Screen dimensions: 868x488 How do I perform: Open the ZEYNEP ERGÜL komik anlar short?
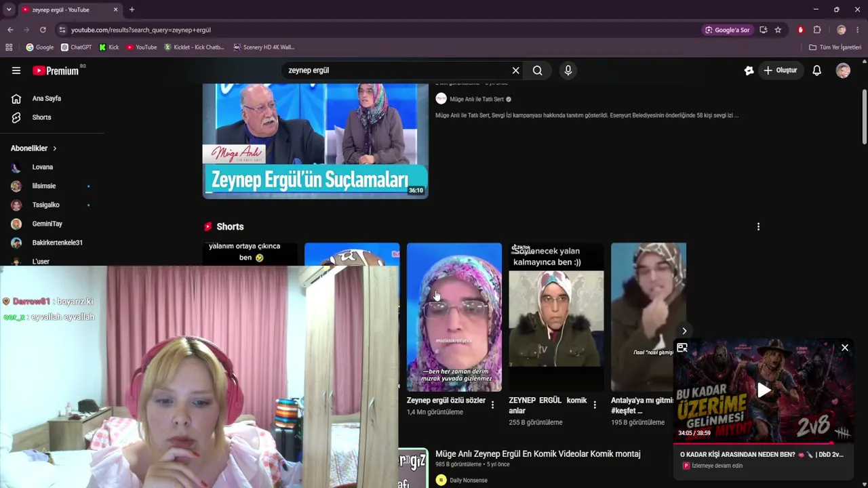point(556,317)
